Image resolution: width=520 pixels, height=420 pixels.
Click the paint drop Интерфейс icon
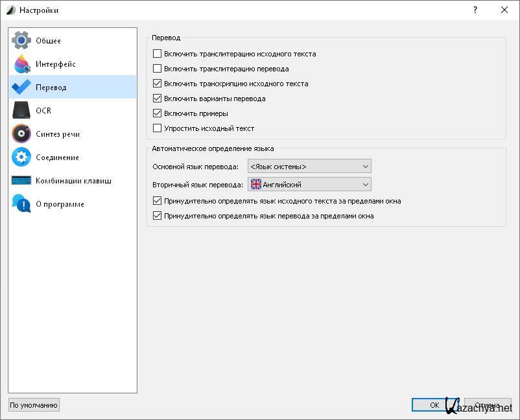click(21, 64)
